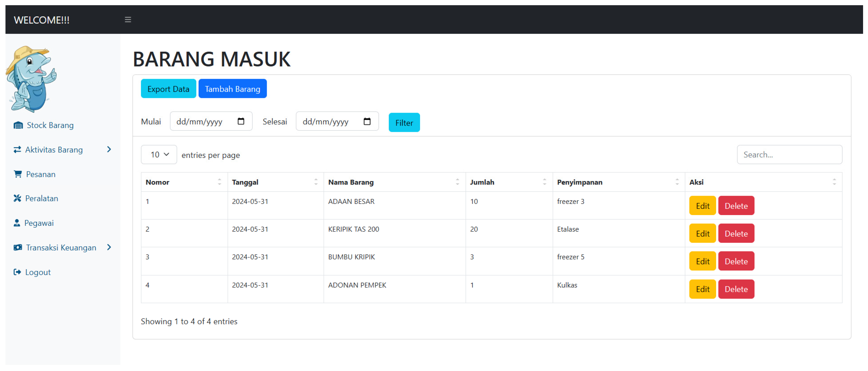Open calendar picker in Mulai date field
This screenshot has height=371, width=868.
241,121
